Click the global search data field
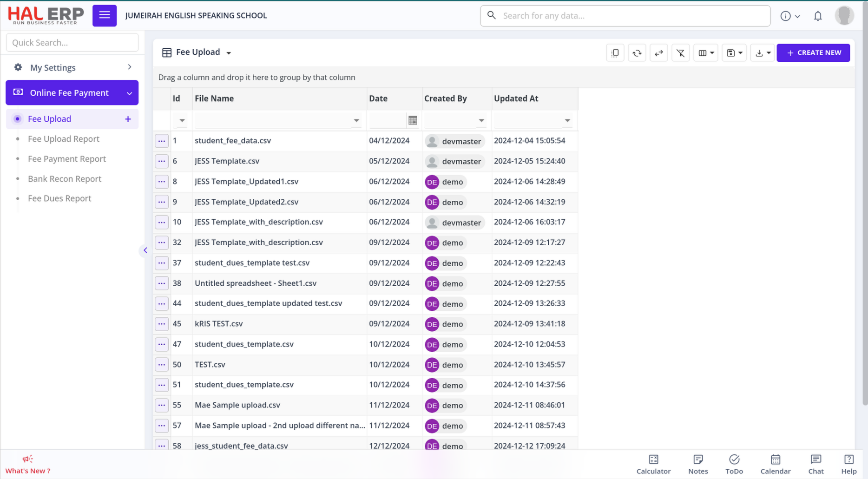 (625, 16)
